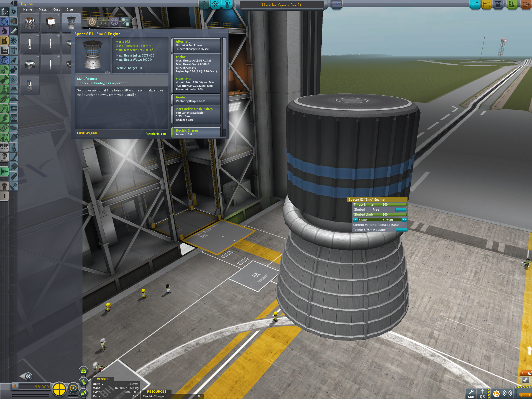This screenshot has height=399, width=532.
Task: Open the flag selector at the top bar
Action: coord(336,4)
